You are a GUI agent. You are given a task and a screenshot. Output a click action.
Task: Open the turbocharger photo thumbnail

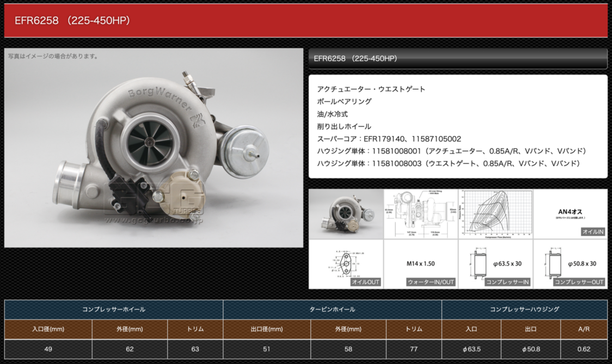coord(346,214)
